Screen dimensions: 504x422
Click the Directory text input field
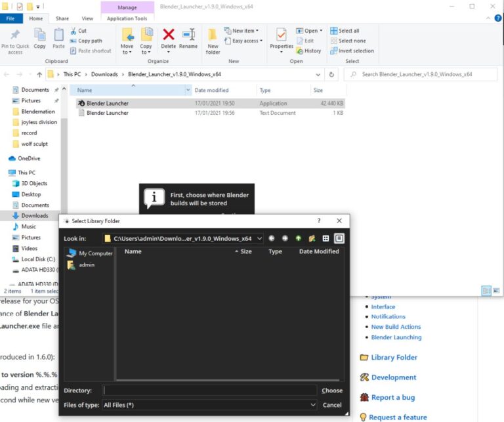[209, 390]
